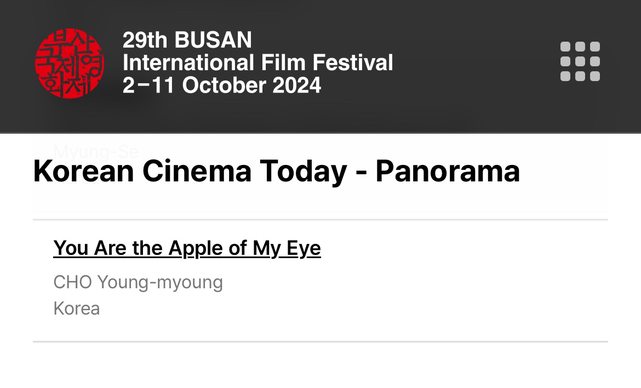The height and width of the screenshot is (388, 641).
Task: Click the Korean Cinema Today - Panorama heading
Action: [276, 171]
